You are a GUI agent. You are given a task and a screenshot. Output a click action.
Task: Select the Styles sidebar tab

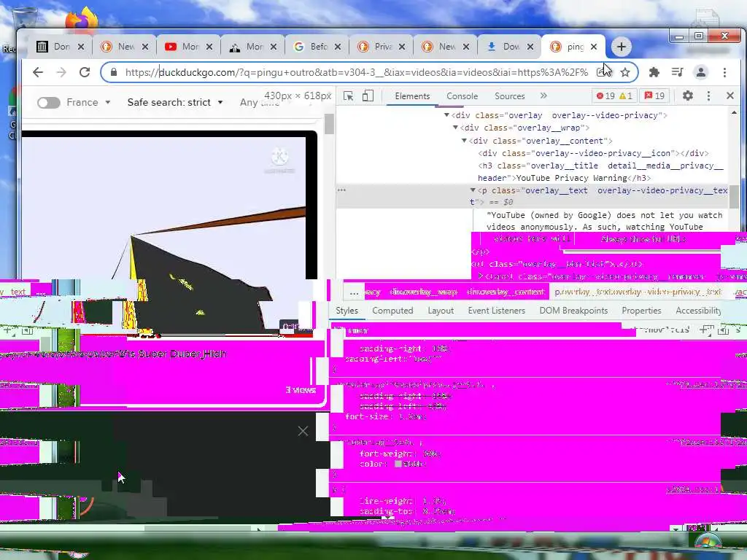(347, 311)
